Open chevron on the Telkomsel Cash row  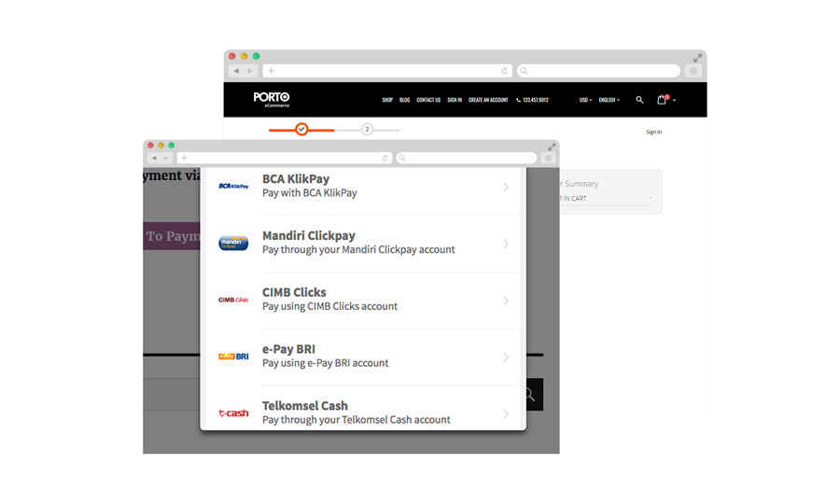[x=506, y=414]
